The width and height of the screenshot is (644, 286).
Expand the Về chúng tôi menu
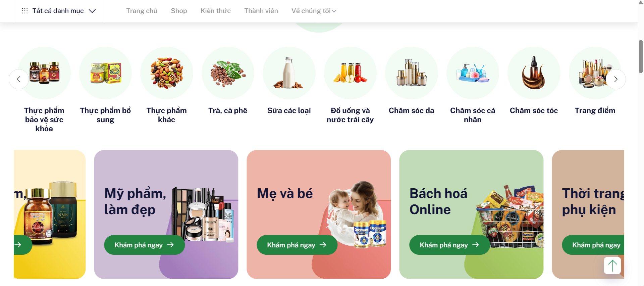pos(314,11)
